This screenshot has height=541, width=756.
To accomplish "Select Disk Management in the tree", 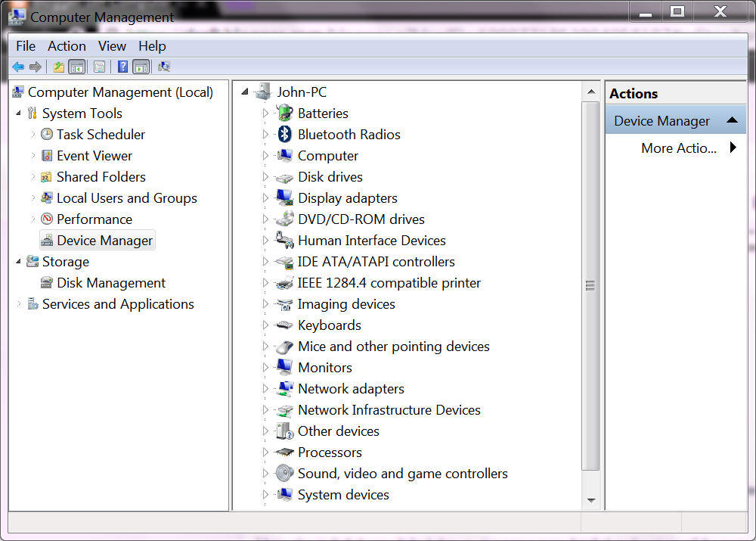I will (110, 283).
